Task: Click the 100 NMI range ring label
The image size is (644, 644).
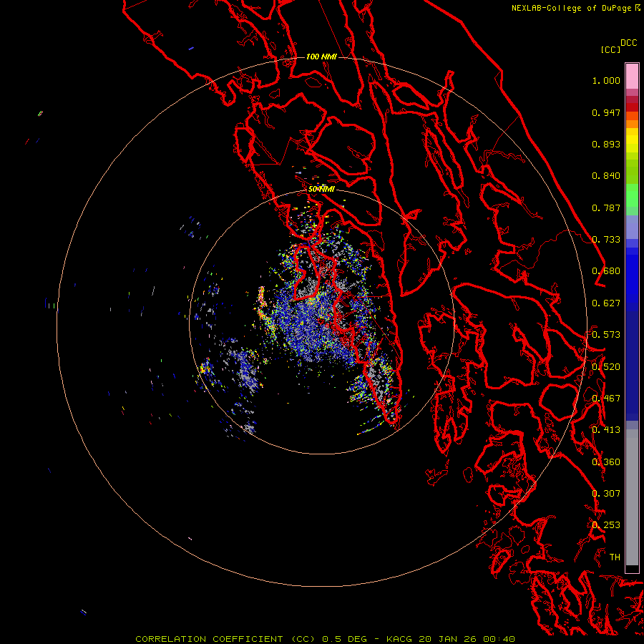Action: click(321, 57)
